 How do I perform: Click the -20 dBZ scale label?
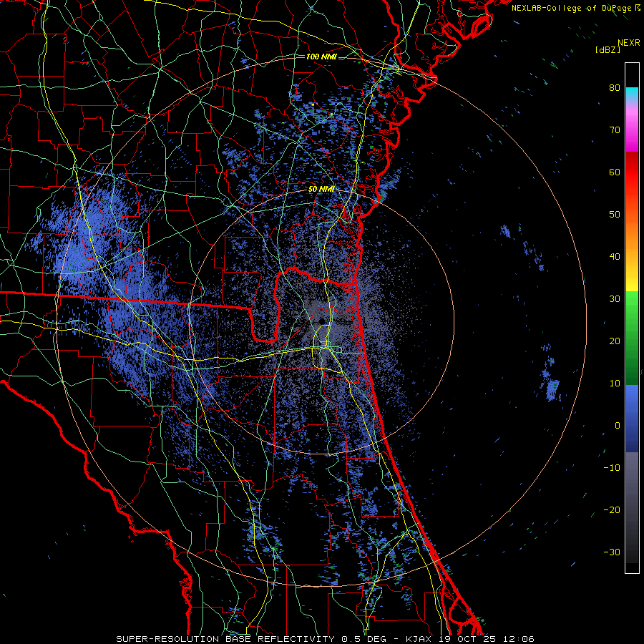point(612,509)
